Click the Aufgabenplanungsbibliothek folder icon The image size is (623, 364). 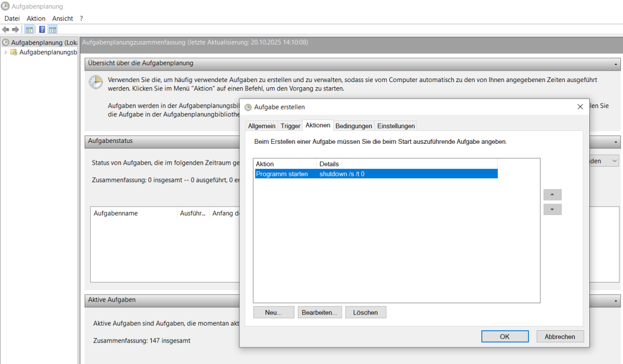14,52
